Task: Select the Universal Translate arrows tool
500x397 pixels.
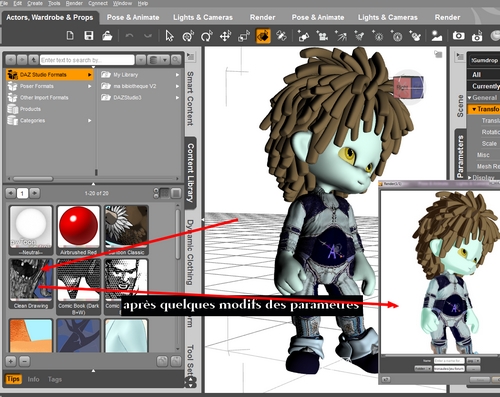Action: pos(225,36)
